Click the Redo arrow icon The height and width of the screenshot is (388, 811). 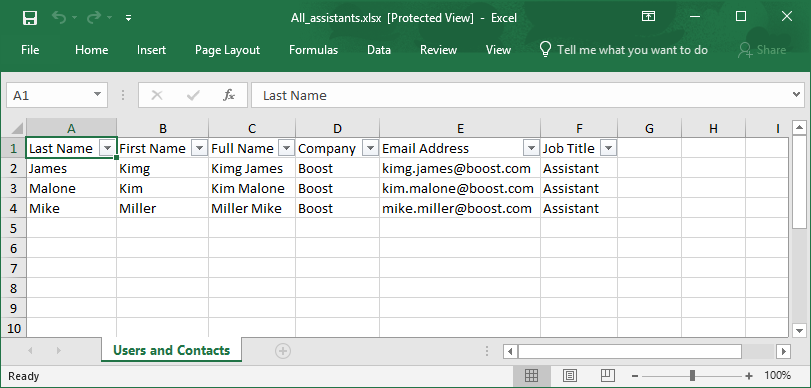pyautogui.click(x=94, y=18)
